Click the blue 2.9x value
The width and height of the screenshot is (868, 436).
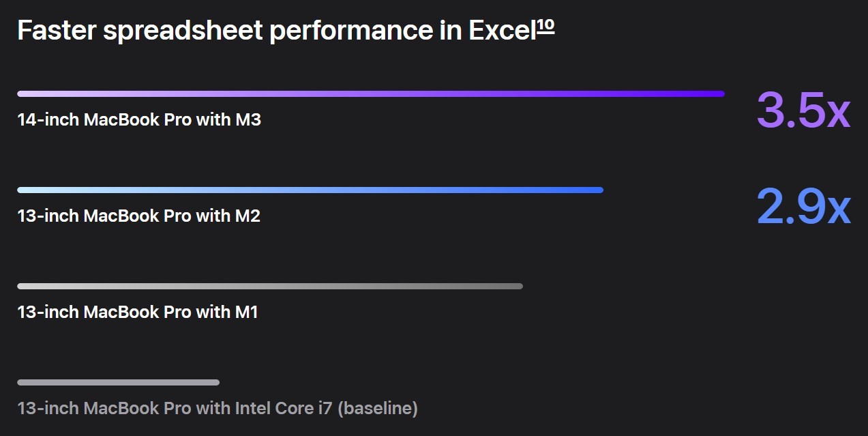[803, 205]
